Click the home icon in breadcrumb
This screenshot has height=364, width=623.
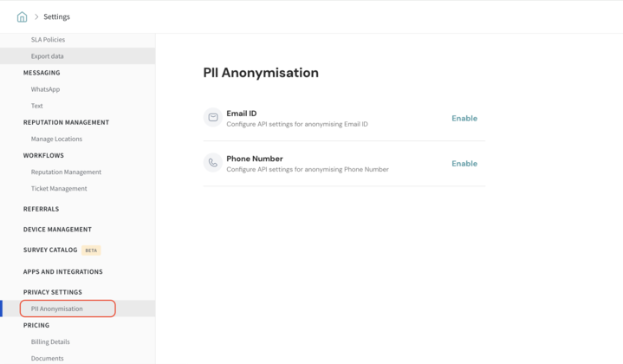tap(22, 16)
